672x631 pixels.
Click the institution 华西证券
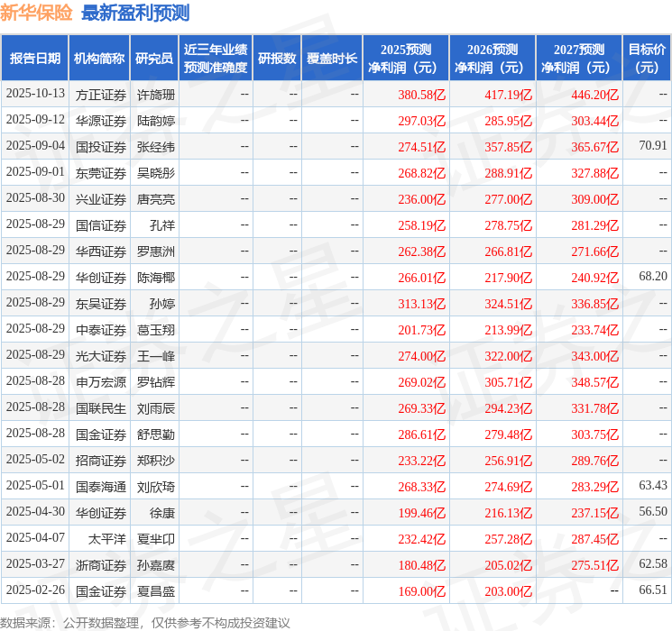click(x=101, y=251)
